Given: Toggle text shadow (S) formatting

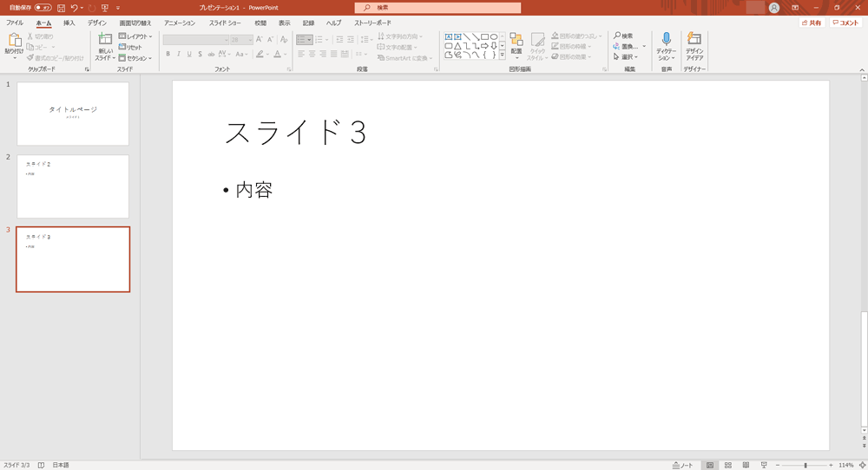Looking at the screenshot, I should (200, 54).
